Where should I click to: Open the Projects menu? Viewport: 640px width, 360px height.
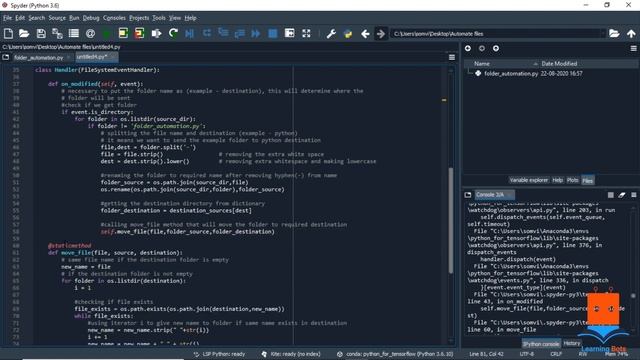tap(139, 18)
